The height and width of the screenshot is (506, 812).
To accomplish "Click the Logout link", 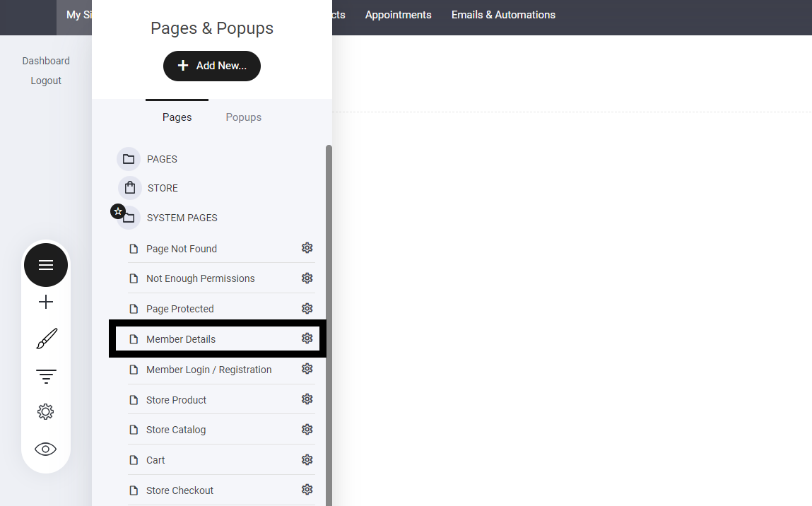I will [46, 81].
